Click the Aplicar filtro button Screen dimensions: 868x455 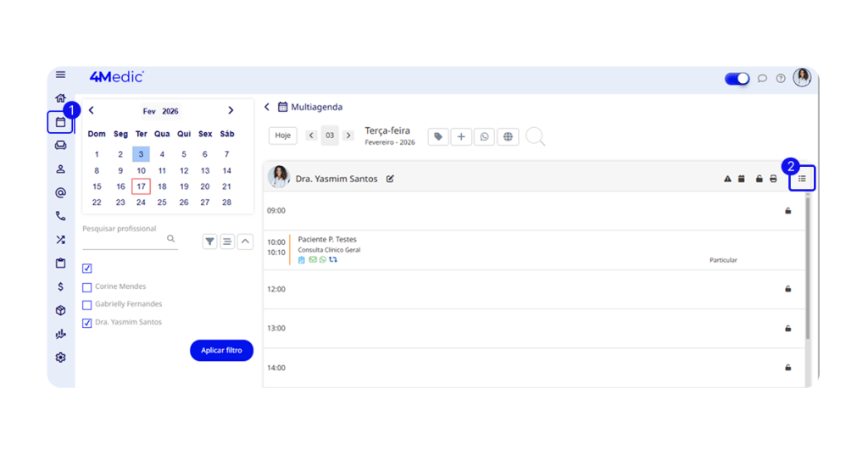pos(221,350)
